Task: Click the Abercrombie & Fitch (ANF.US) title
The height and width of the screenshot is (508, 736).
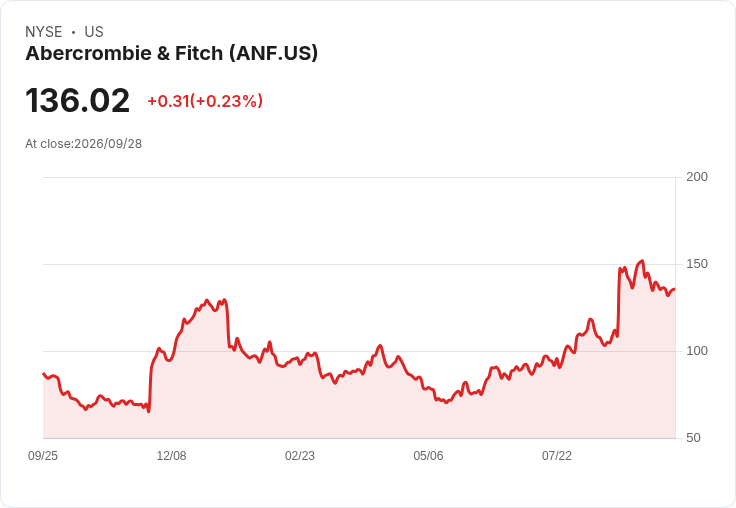Action: (x=171, y=53)
